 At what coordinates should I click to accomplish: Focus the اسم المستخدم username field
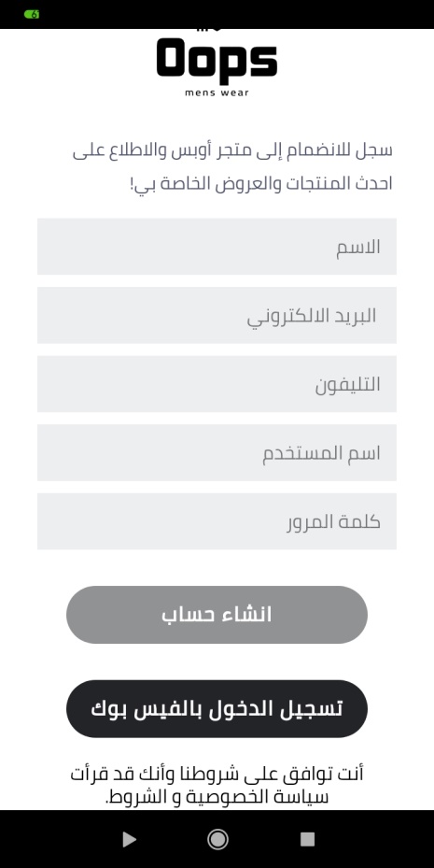(217, 452)
